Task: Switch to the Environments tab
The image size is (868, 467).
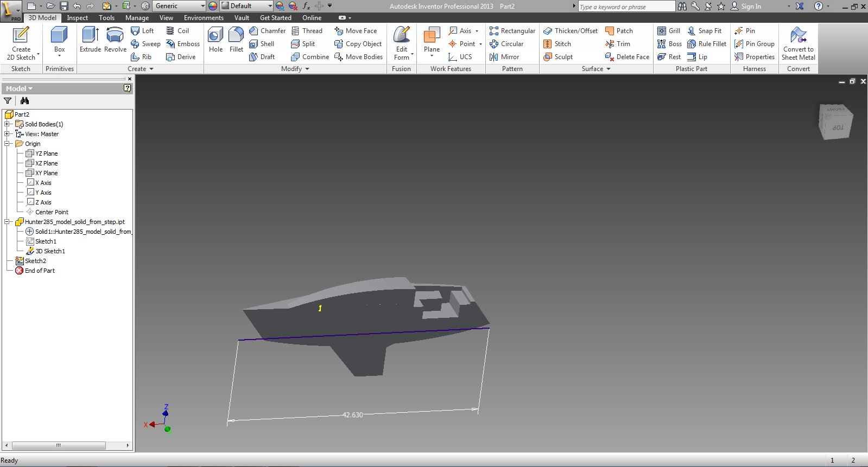Action: point(204,18)
